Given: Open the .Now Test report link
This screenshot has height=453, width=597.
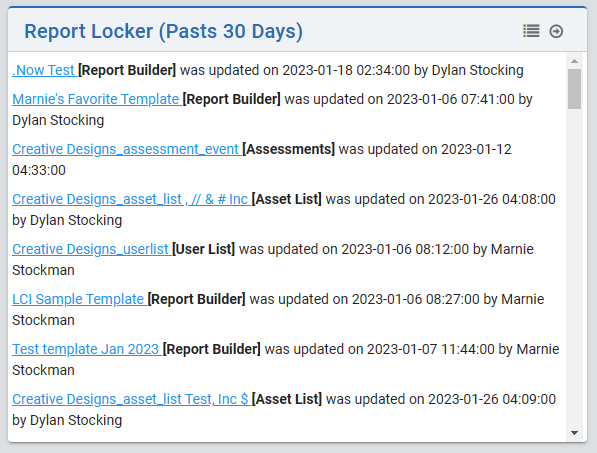Looking at the screenshot, I should 45,70.
